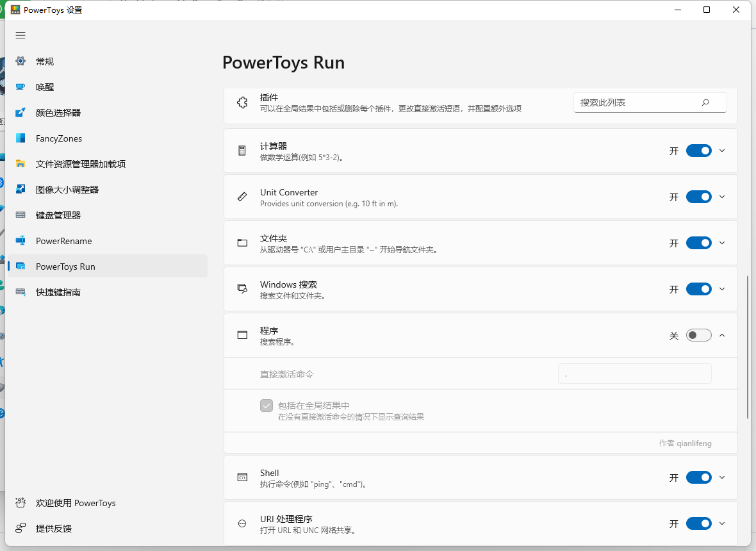The width and height of the screenshot is (756, 551).
Task: Disable the URI 处理程序 plugin
Action: tap(698, 523)
